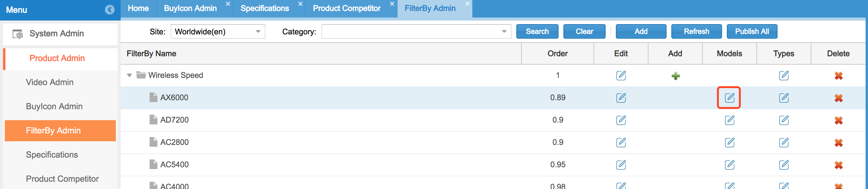Click green Add icon for Wireless Speed
Image resolution: width=868 pixels, height=189 pixels.
[675, 76]
